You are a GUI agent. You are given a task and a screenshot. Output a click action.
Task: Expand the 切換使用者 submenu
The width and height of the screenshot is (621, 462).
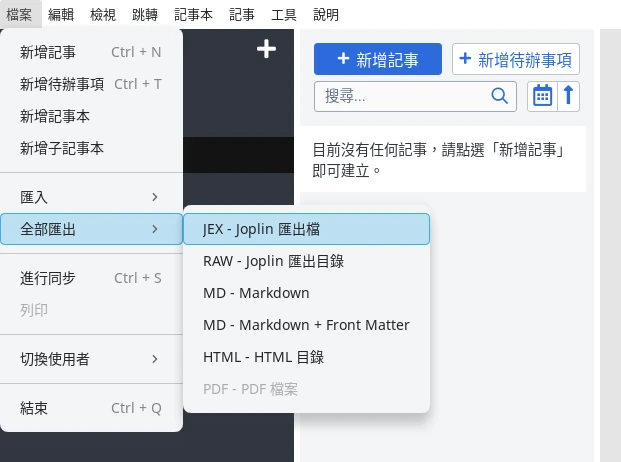pyautogui.click(x=91, y=358)
